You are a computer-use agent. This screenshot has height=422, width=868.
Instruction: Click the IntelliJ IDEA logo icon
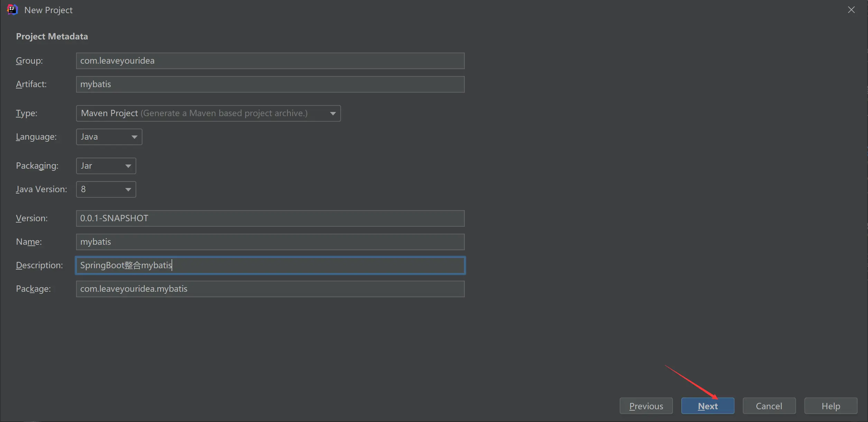pyautogui.click(x=12, y=10)
